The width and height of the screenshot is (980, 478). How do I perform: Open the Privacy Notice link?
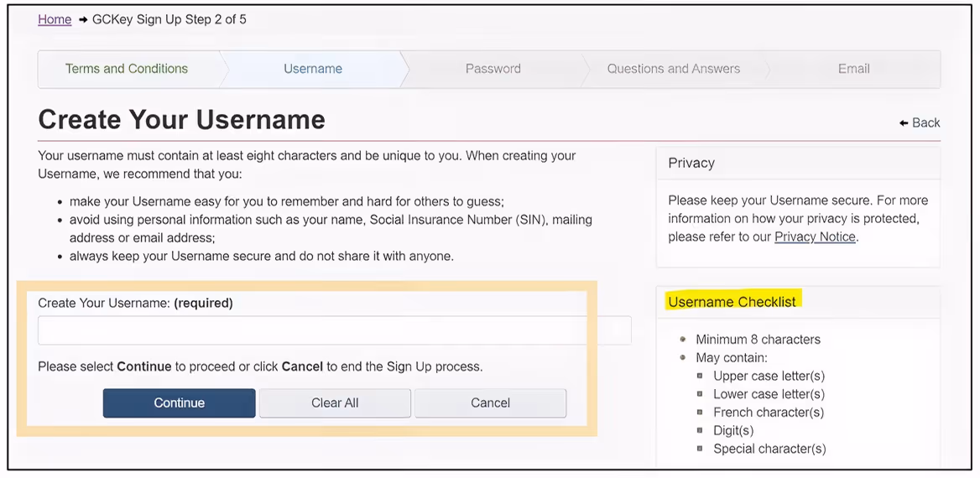(815, 236)
